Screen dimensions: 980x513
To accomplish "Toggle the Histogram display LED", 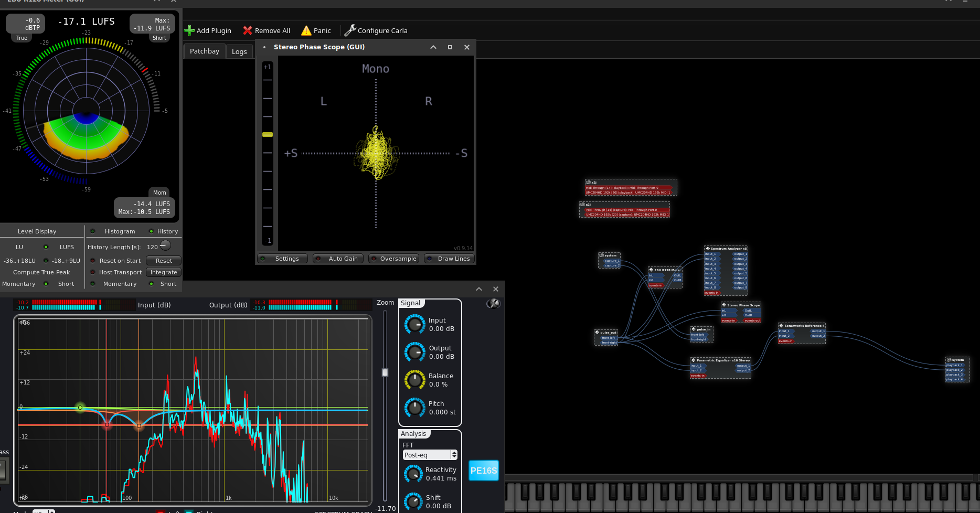I will pyautogui.click(x=93, y=231).
